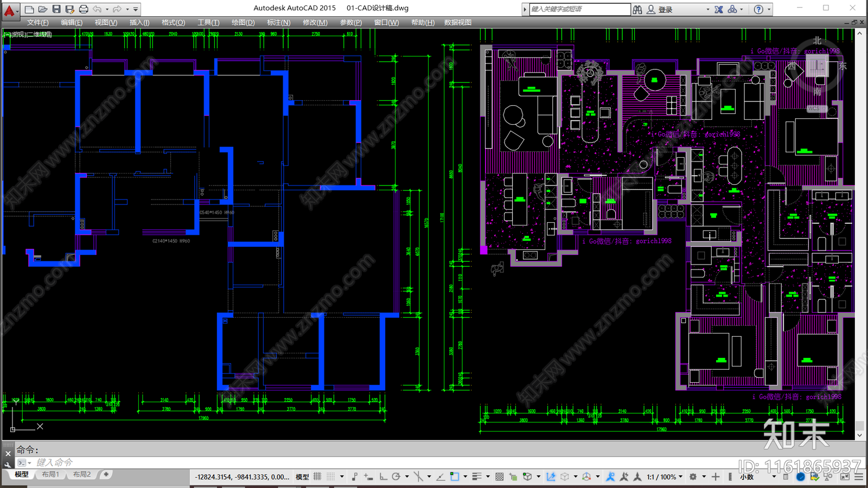Undo the last action
Image resolution: width=868 pixels, height=488 pixels.
tap(97, 9)
